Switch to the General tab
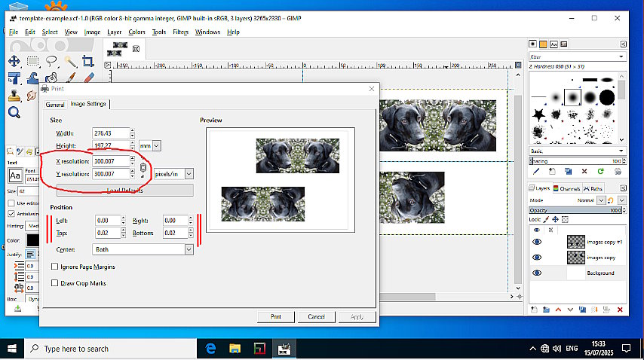 click(54, 105)
